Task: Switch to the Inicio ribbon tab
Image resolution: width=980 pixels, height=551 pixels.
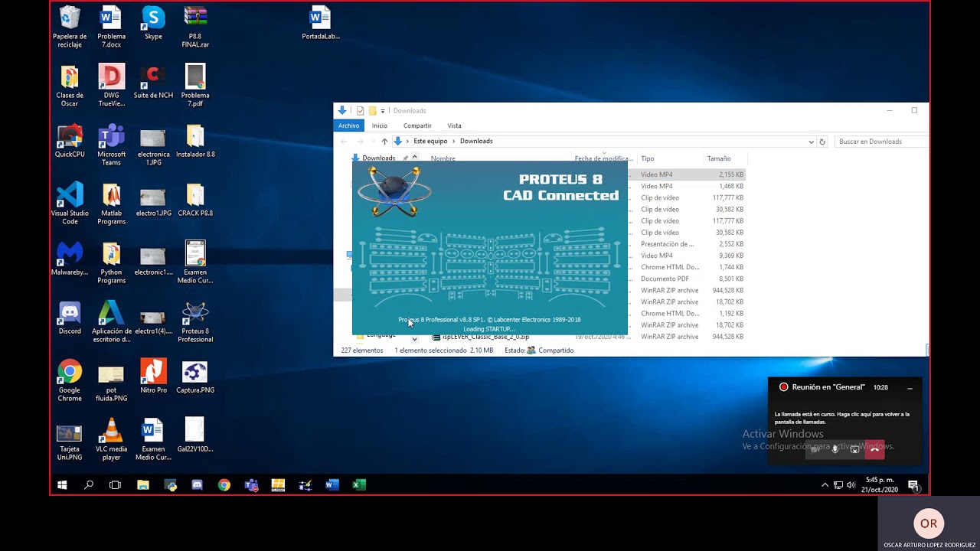Action: [x=380, y=126]
